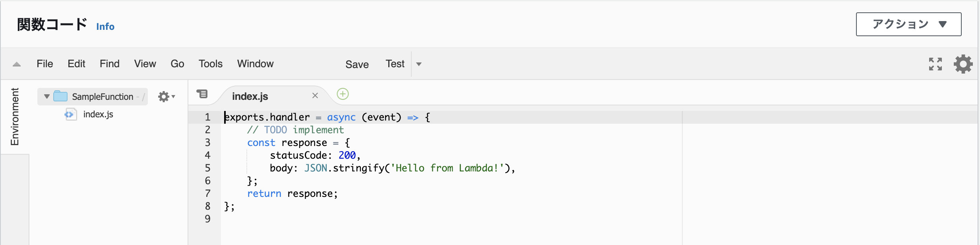Open the File menu
The height and width of the screenshot is (245, 980).
pyautogui.click(x=45, y=64)
